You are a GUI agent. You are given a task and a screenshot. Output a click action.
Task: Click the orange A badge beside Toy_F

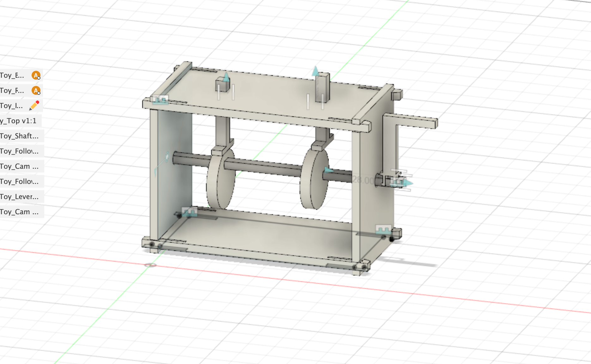[x=36, y=91]
